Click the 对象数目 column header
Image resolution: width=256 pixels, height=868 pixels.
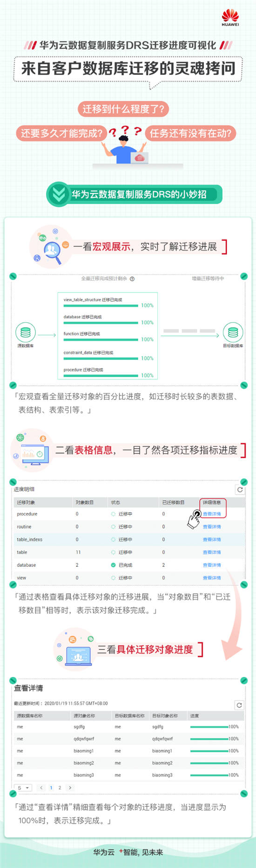(x=84, y=502)
